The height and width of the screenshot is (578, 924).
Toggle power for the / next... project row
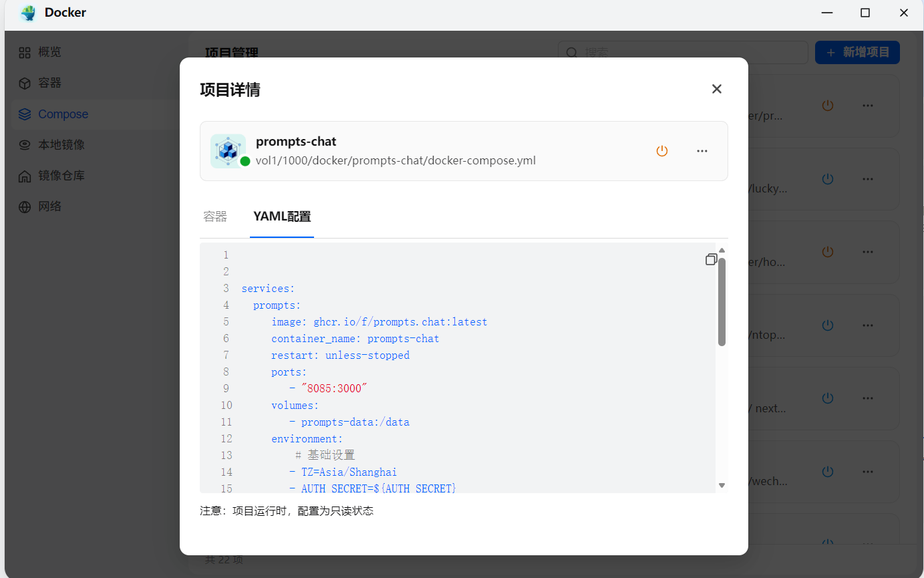point(828,398)
